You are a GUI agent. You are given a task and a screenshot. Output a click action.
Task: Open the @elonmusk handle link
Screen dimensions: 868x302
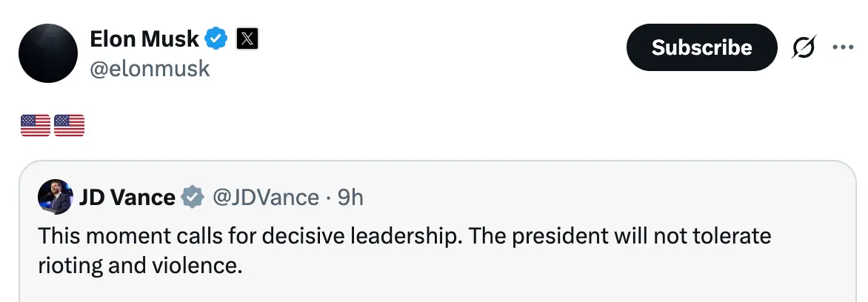click(x=150, y=69)
